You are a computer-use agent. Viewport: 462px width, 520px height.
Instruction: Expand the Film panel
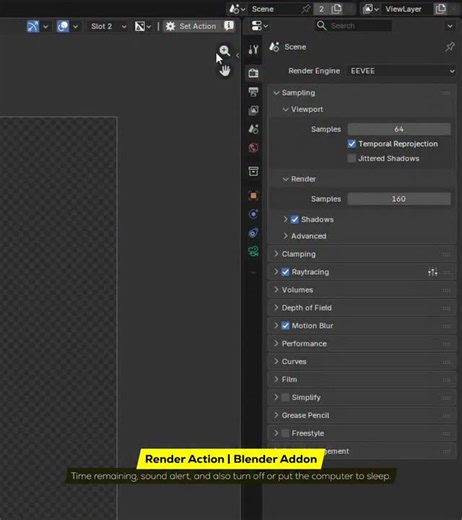click(x=276, y=379)
